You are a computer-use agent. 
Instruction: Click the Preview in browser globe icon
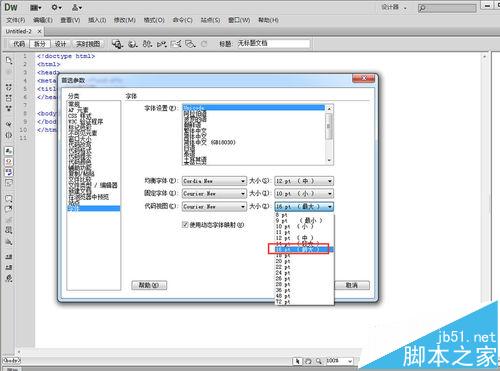point(133,44)
